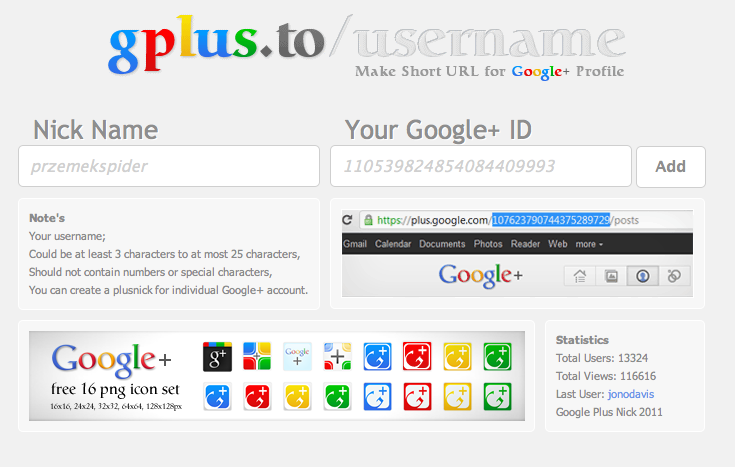Click the green padlock icon in address bar
The height and width of the screenshot is (467, 735).
tap(368, 220)
